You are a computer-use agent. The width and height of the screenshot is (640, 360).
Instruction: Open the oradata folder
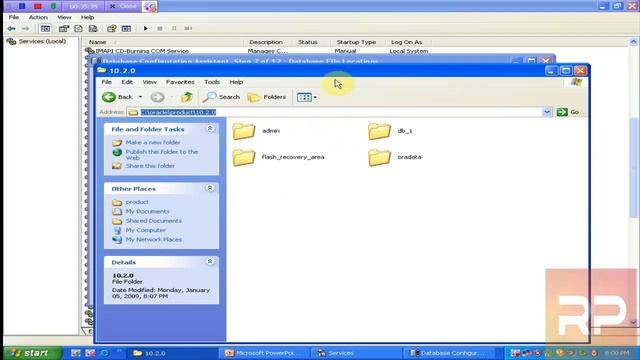(x=395, y=157)
